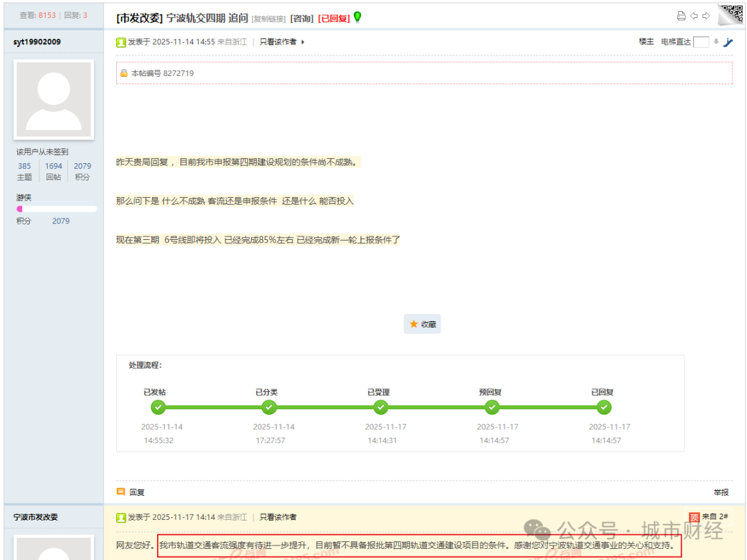Click post number 本帖编号 8272719
The width and height of the screenshot is (747, 560).
click(163, 73)
